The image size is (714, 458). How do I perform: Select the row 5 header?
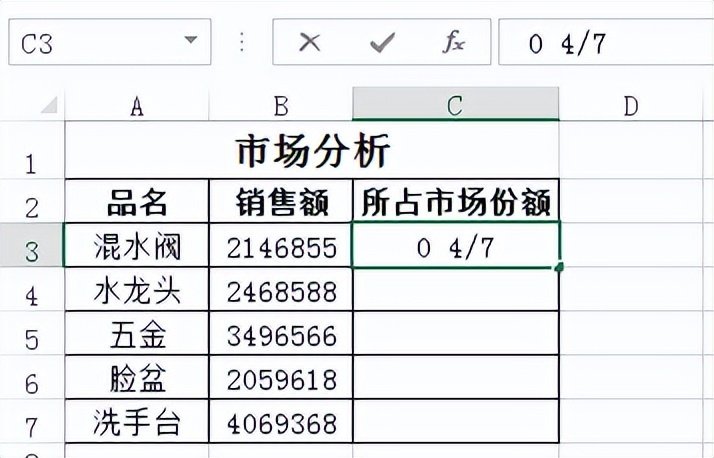(x=31, y=333)
